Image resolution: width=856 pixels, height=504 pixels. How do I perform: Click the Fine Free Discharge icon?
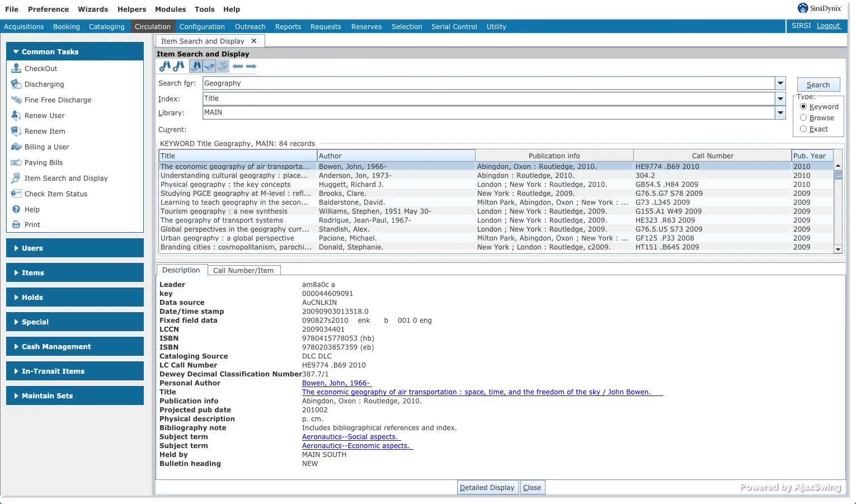point(16,100)
